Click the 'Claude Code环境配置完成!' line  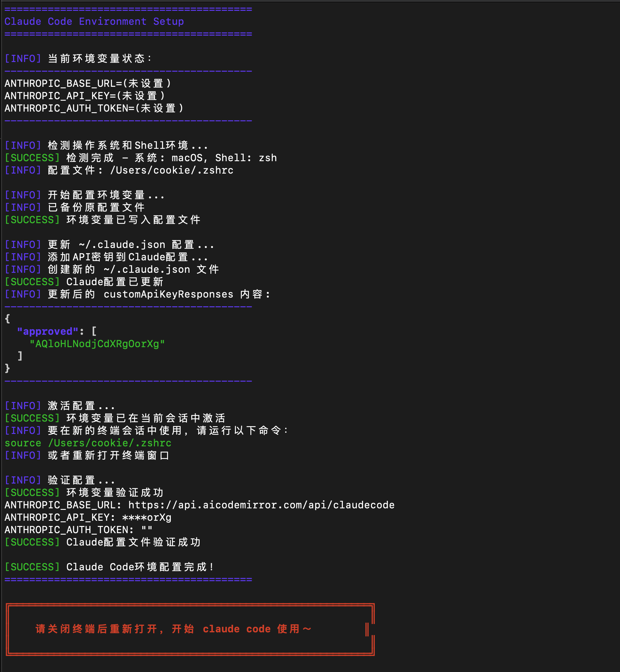(x=109, y=567)
